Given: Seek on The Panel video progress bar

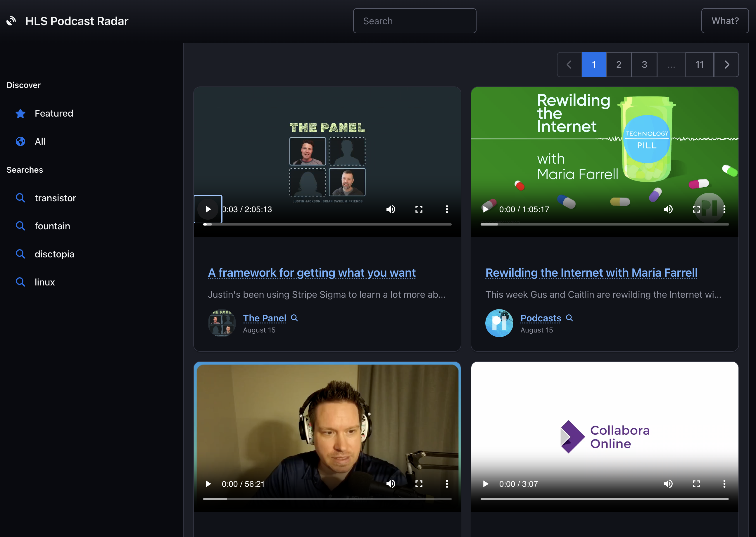Looking at the screenshot, I should coord(327,224).
